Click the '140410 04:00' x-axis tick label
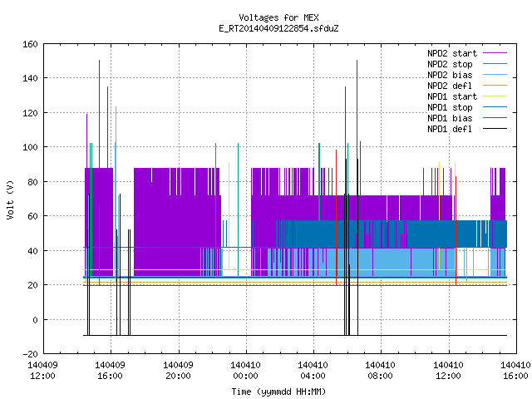532x399 pixels. tap(313, 371)
